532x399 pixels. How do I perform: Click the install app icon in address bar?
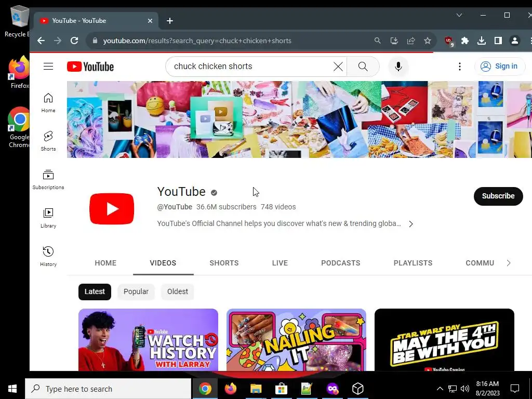pos(394,41)
